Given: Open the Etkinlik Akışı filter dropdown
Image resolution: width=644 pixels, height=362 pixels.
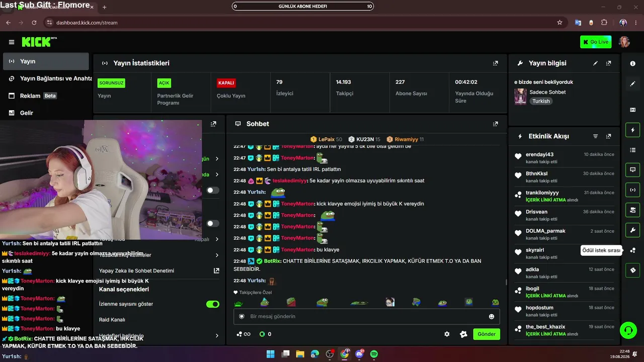Looking at the screenshot, I should [x=596, y=136].
